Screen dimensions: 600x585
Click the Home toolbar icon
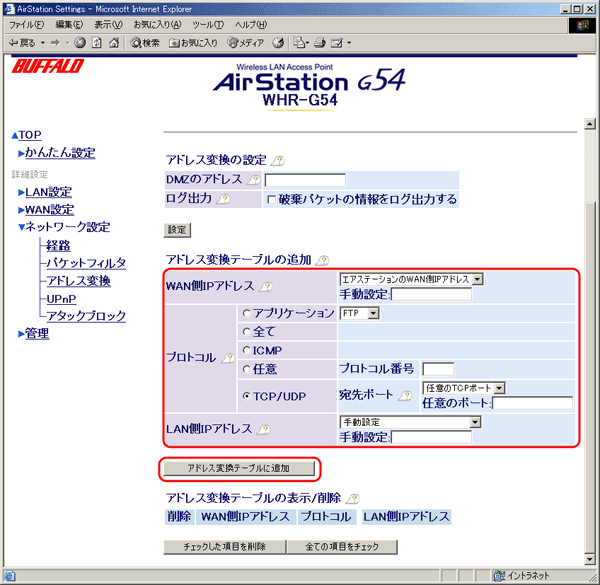coord(114,43)
